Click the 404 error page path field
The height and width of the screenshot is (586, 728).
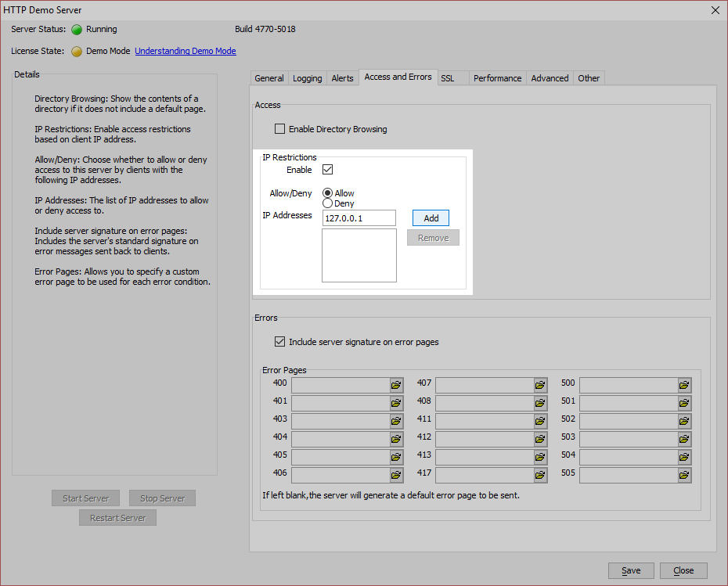coord(341,439)
